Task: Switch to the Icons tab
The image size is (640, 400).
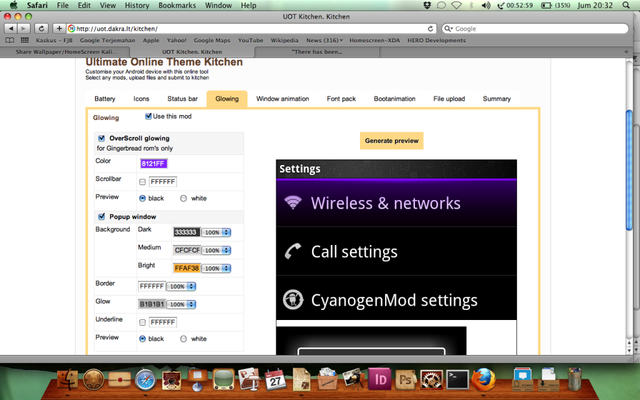Action: point(141,99)
